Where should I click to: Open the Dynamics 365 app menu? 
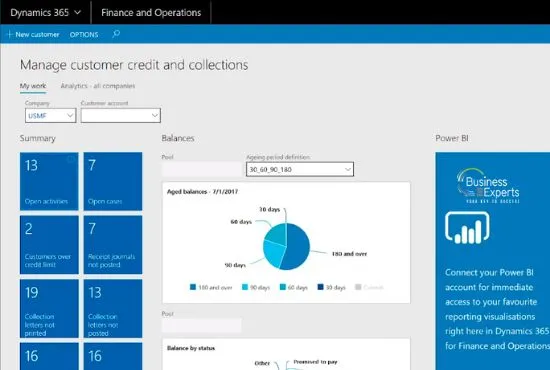point(46,13)
